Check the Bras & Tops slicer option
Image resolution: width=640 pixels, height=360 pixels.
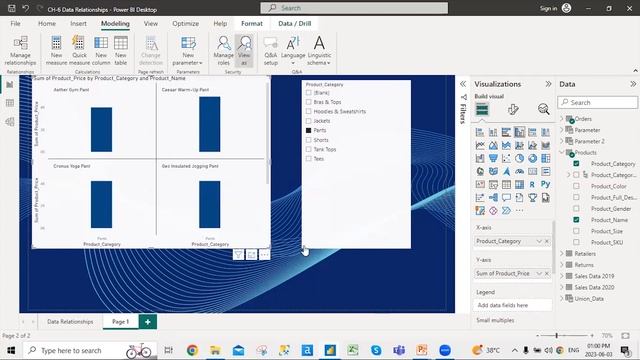pyautogui.click(x=309, y=102)
